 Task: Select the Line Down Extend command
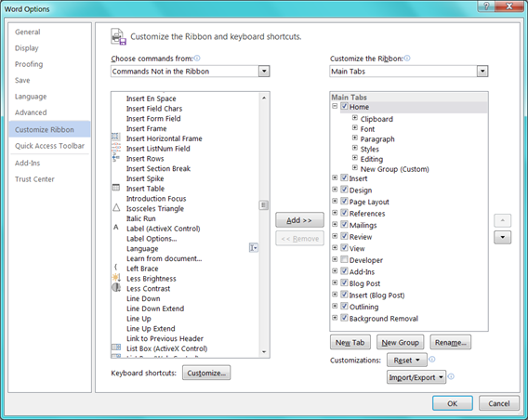tap(155, 308)
